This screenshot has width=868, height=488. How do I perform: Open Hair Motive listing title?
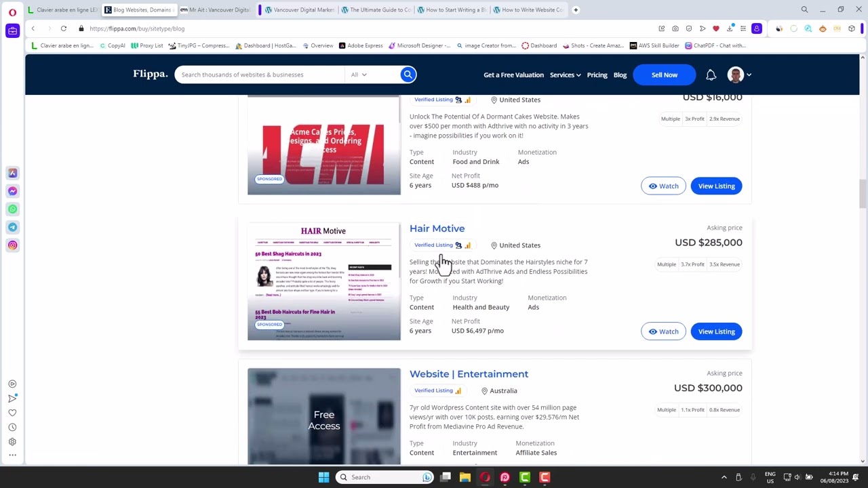tap(437, 228)
